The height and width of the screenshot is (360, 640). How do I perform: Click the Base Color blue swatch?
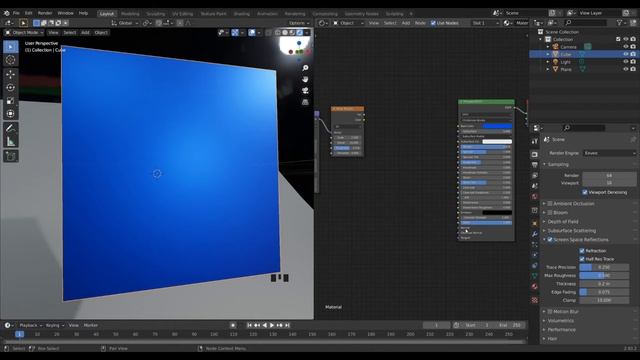pos(497,126)
